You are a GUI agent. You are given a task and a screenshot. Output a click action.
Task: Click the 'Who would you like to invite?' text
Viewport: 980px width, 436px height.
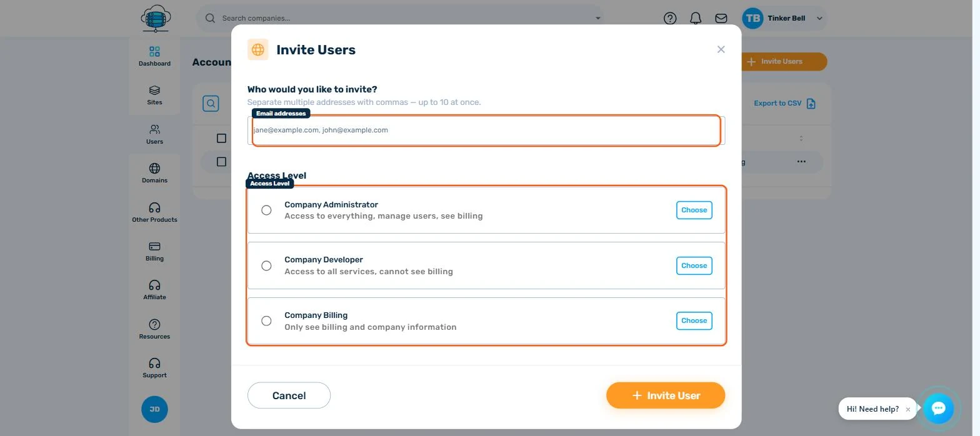click(x=312, y=89)
